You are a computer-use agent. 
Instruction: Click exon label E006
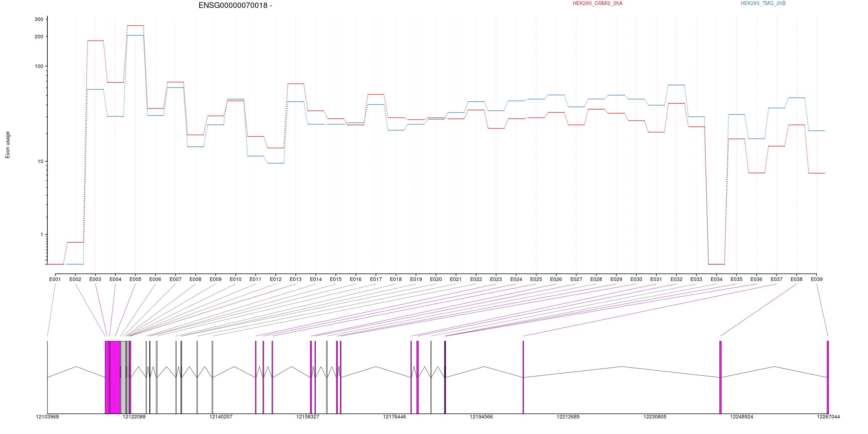pos(155,279)
